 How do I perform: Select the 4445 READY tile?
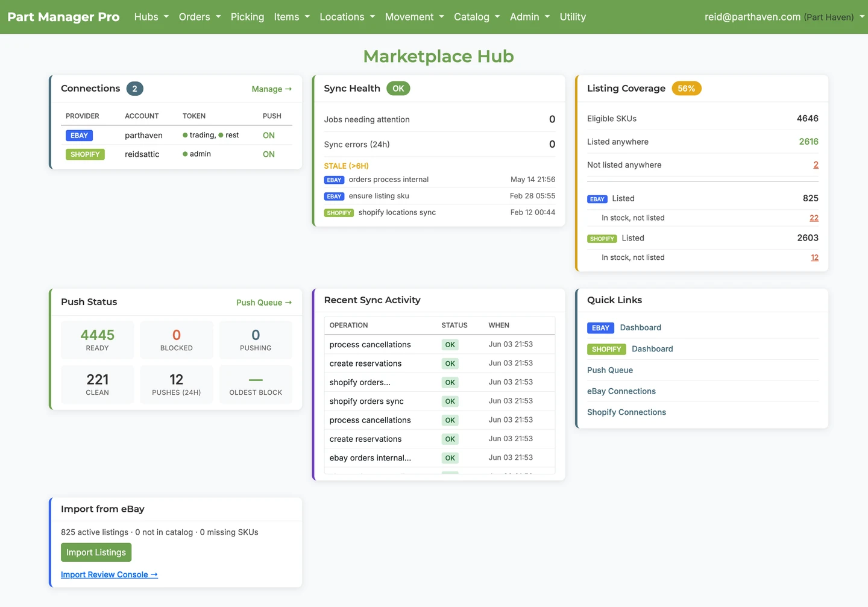pyautogui.click(x=98, y=340)
